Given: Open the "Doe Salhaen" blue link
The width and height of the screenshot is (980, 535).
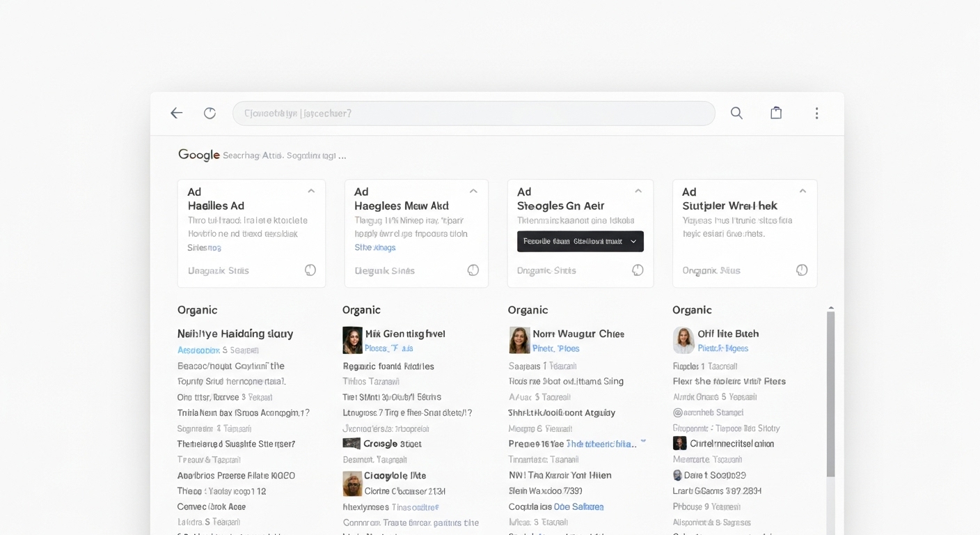Looking at the screenshot, I should [578, 506].
